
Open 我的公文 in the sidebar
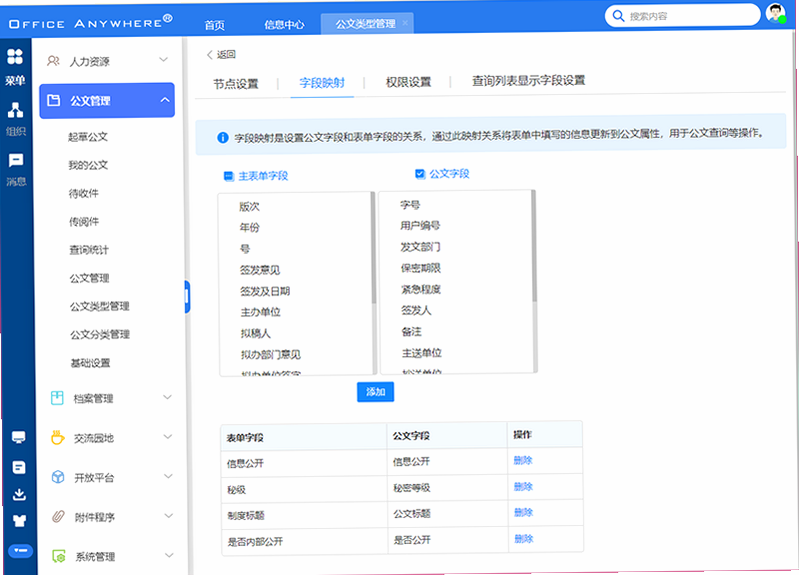click(88, 165)
